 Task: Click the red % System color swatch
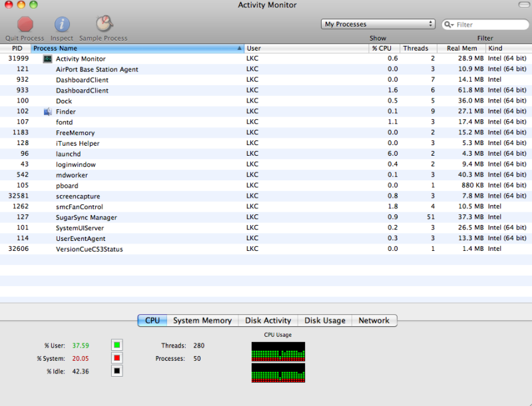point(117,358)
